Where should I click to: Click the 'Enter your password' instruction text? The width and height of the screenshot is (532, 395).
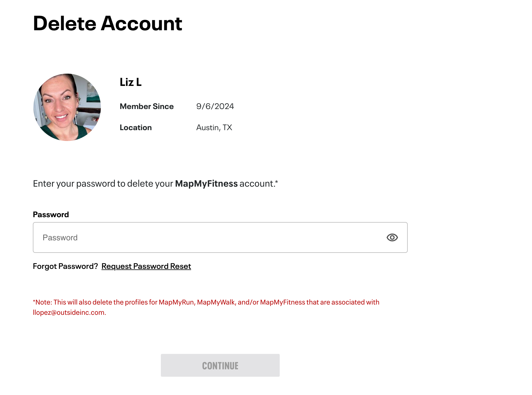103,184
